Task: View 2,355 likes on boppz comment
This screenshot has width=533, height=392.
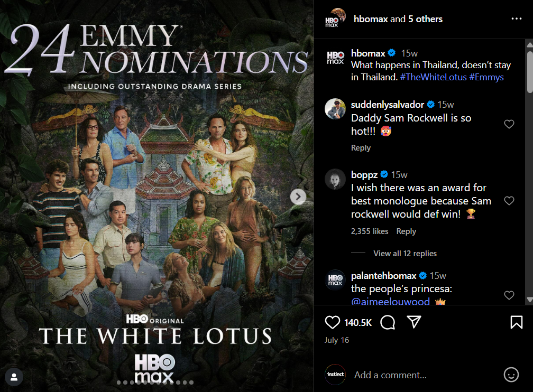Action: pos(370,231)
